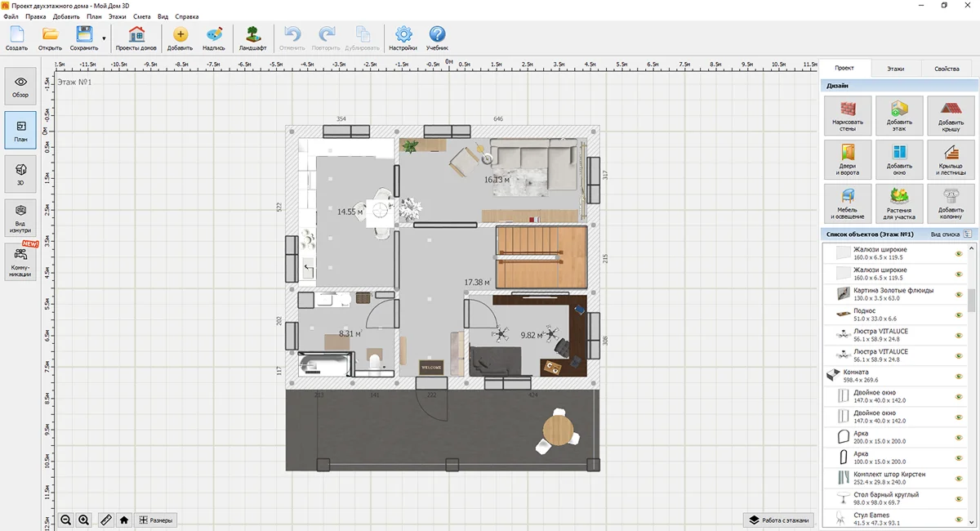
Task: Open Коммуникации in the left sidebar
Action: pos(20,262)
